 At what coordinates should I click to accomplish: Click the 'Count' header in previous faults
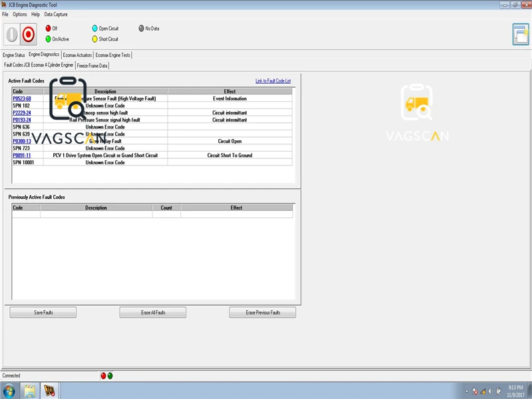[x=166, y=207]
